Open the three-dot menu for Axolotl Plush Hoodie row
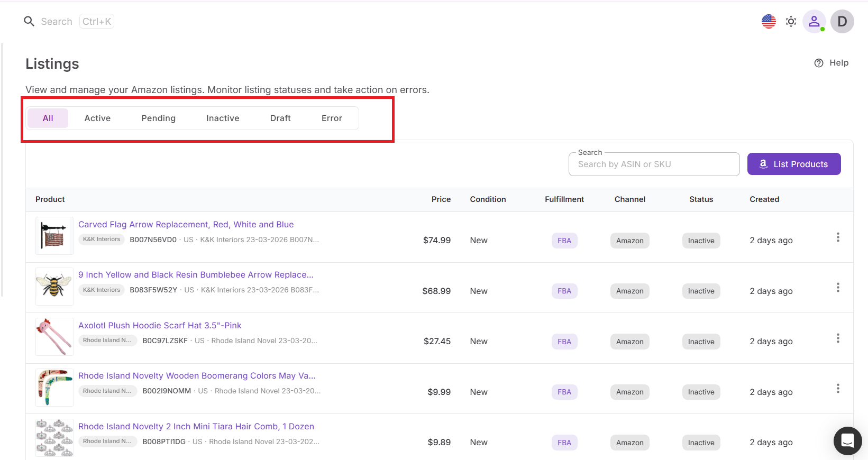The width and height of the screenshot is (868, 460). pos(838,338)
